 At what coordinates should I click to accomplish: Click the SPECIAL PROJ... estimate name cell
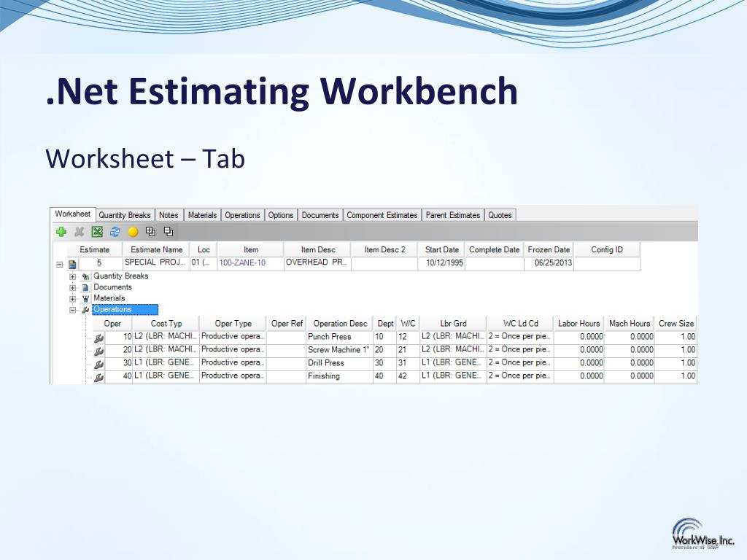click(x=156, y=262)
